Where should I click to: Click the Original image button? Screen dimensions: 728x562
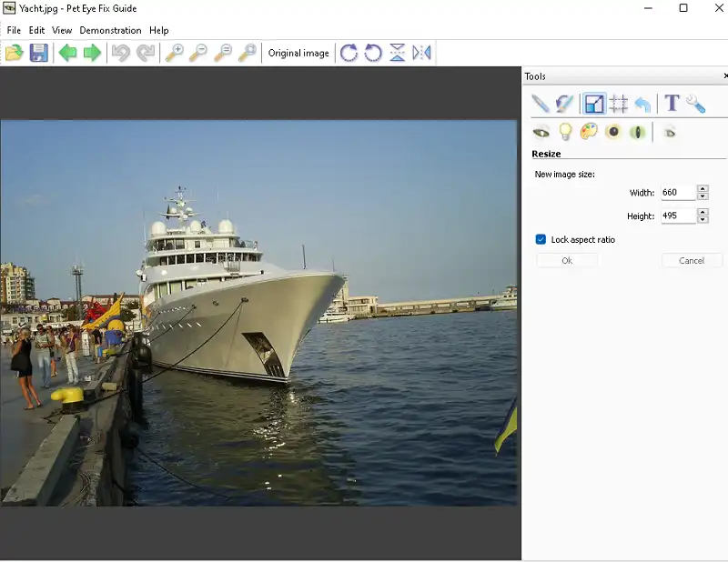coord(298,53)
